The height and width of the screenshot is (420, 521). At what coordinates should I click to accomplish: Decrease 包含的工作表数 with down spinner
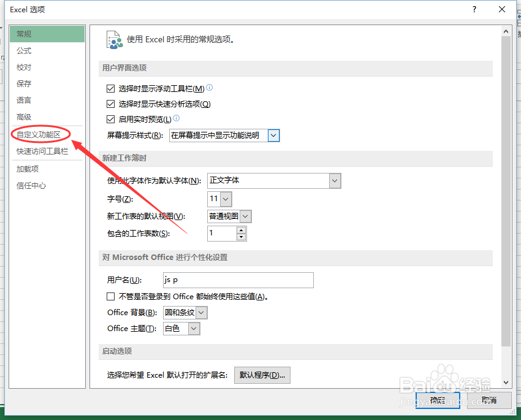[x=241, y=237]
